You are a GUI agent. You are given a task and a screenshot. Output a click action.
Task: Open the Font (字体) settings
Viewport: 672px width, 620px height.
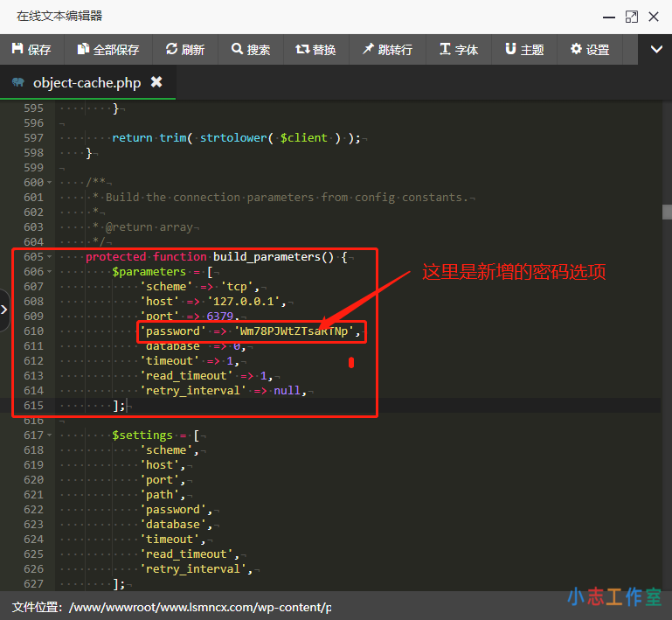click(459, 50)
